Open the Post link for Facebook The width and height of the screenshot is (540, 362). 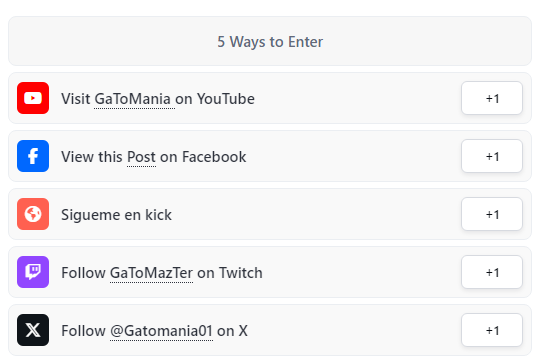(x=141, y=157)
